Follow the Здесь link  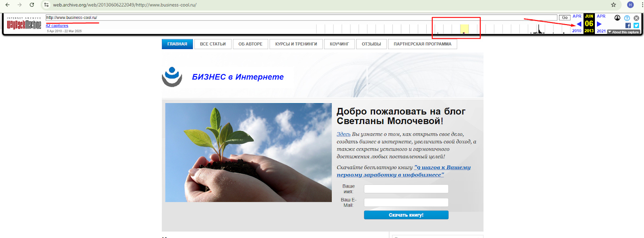(343, 134)
